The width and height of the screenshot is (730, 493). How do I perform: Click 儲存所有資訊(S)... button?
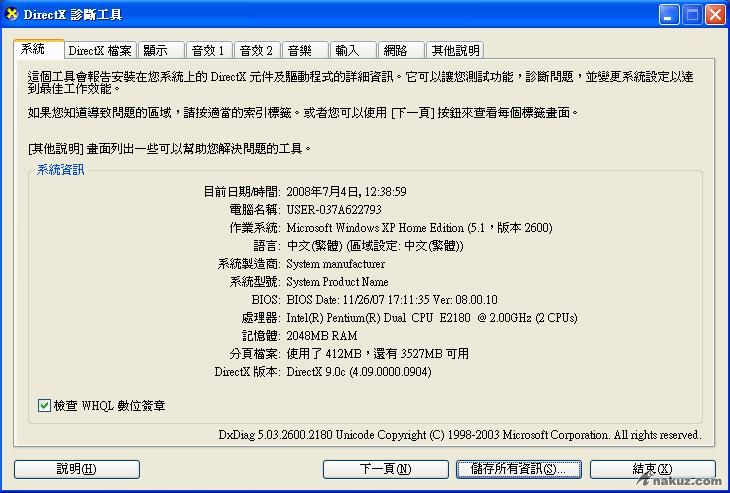[519, 469]
